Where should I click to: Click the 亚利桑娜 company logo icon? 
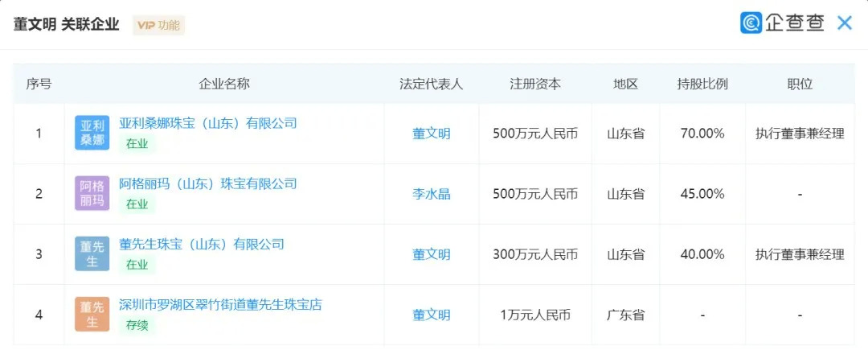pyautogui.click(x=92, y=134)
